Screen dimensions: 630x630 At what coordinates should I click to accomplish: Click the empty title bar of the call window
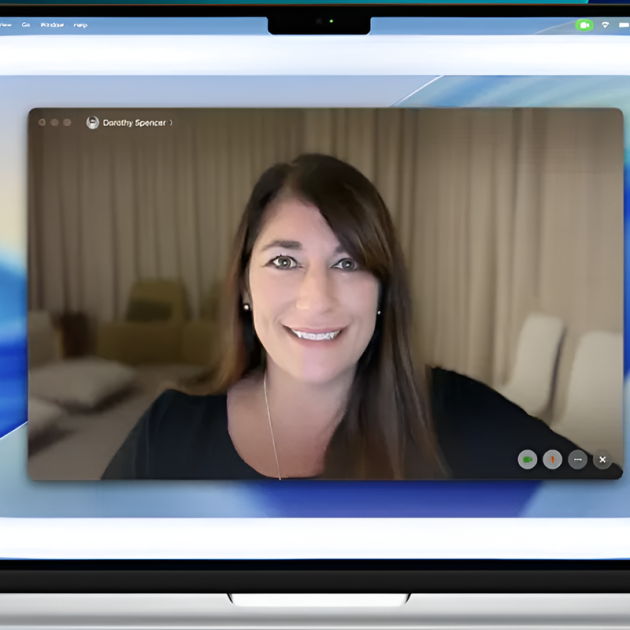click(400, 120)
